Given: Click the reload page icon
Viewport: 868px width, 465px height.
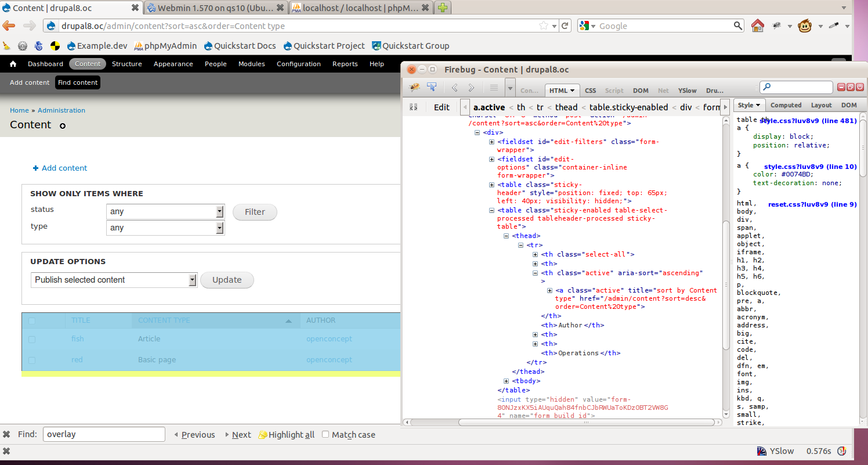Looking at the screenshot, I should 565,26.
